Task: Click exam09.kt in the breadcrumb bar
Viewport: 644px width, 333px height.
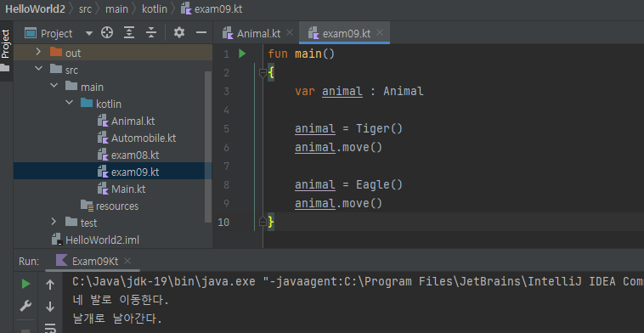Action: (x=212, y=9)
